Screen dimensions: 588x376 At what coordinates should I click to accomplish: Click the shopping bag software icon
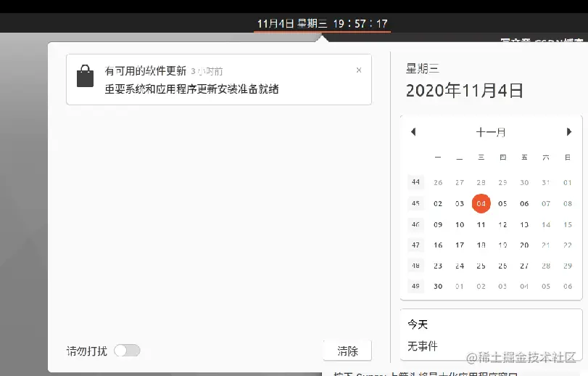pyautogui.click(x=85, y=76)
